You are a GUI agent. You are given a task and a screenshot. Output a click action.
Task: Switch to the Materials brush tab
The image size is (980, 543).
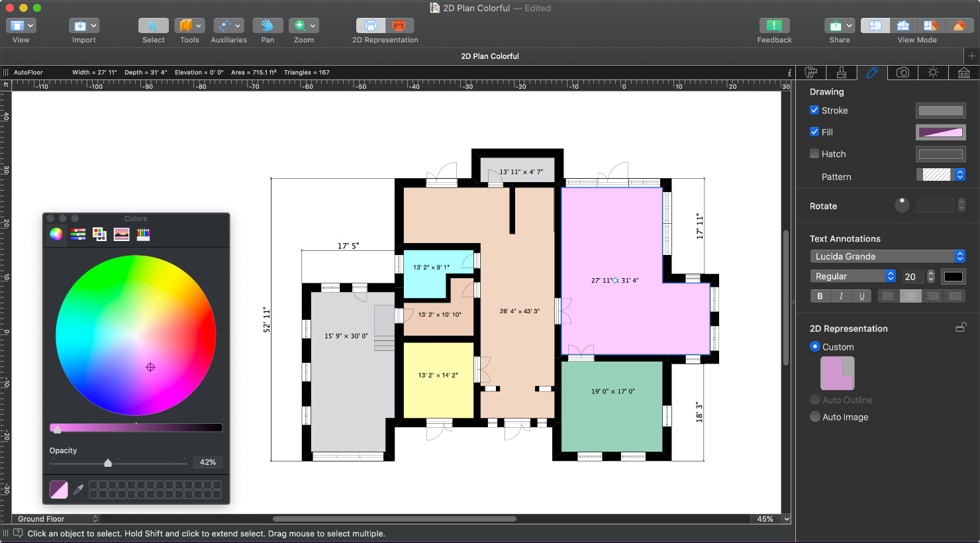841,73
